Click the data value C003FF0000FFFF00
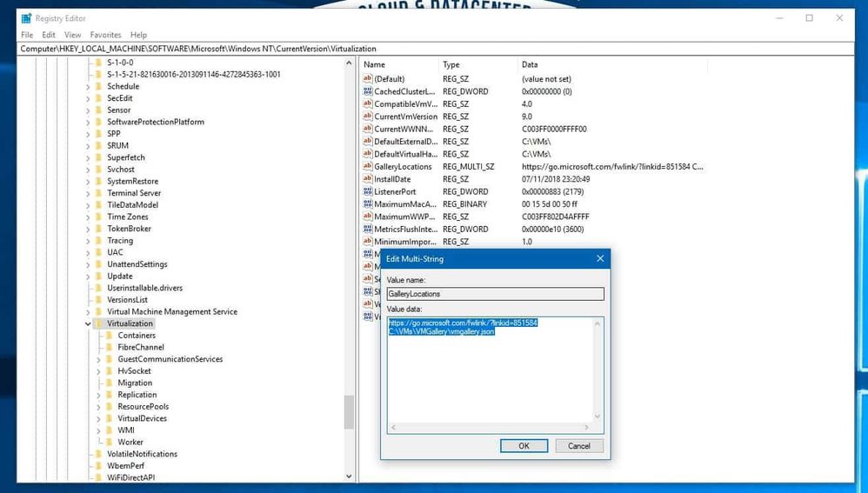Viewport: 868px width, 493px height. tap(554, 129)
